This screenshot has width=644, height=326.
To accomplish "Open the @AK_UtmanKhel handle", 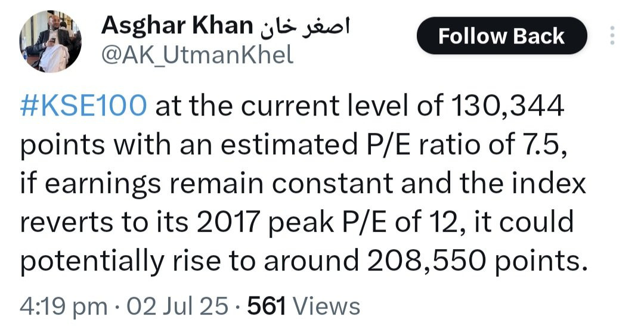I will click(197, 55).
